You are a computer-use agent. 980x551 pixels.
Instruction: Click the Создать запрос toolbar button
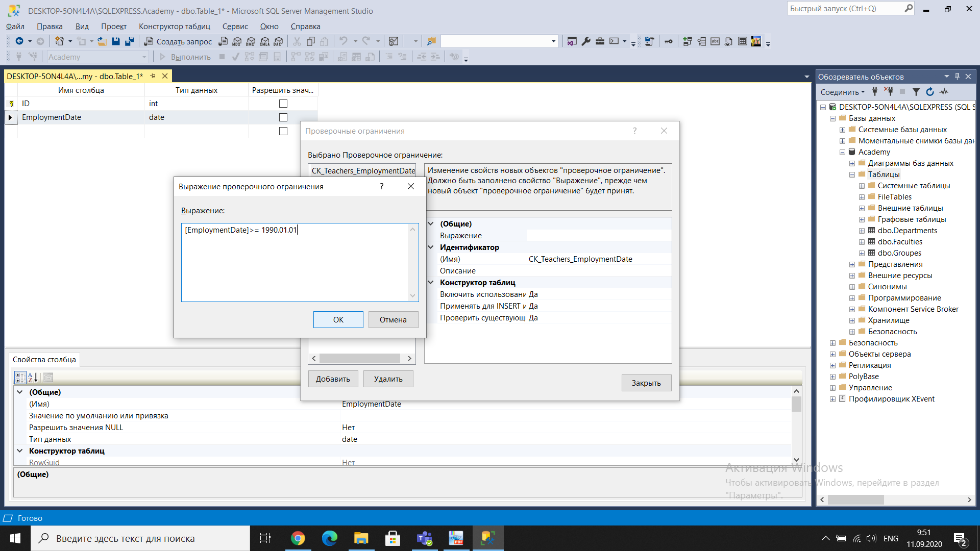178,41
